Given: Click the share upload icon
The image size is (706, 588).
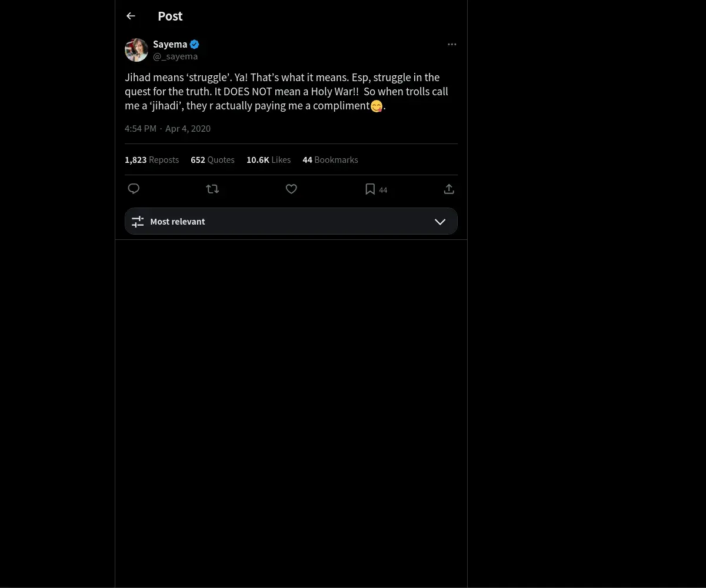Looking at the screenshot, I should pyautogui.click(x=449, y=189).
